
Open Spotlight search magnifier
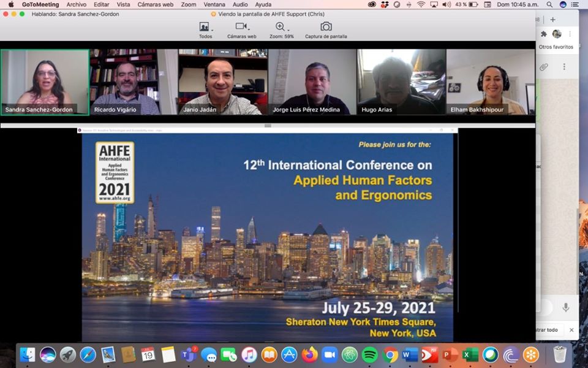pyautogui.click(x=549, y=4)
